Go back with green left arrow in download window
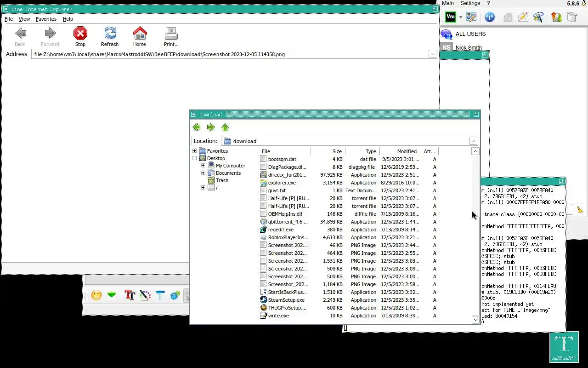Viewport: 588px width, 368px height. pyautogui.click(x=197, y=127)
